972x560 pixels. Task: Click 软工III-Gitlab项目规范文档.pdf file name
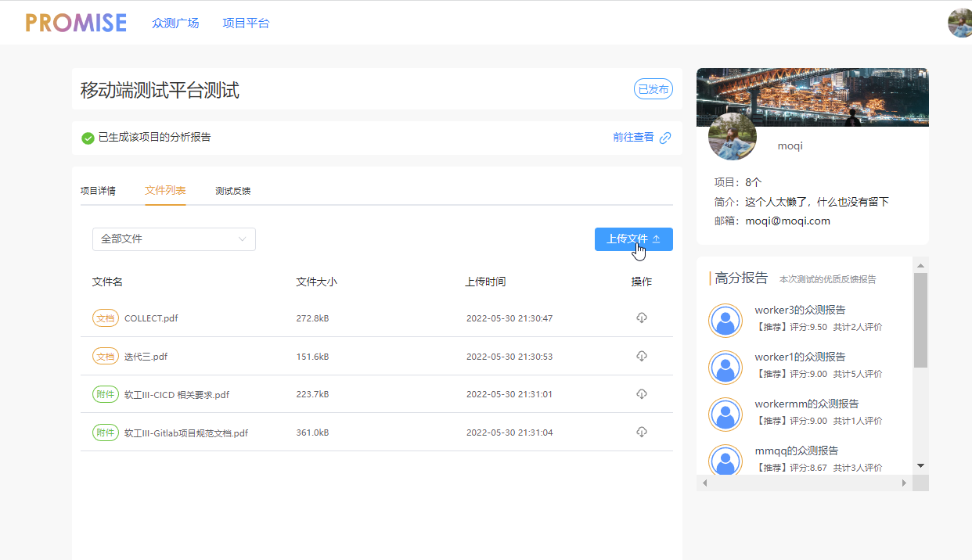click(x=186, y=433)
